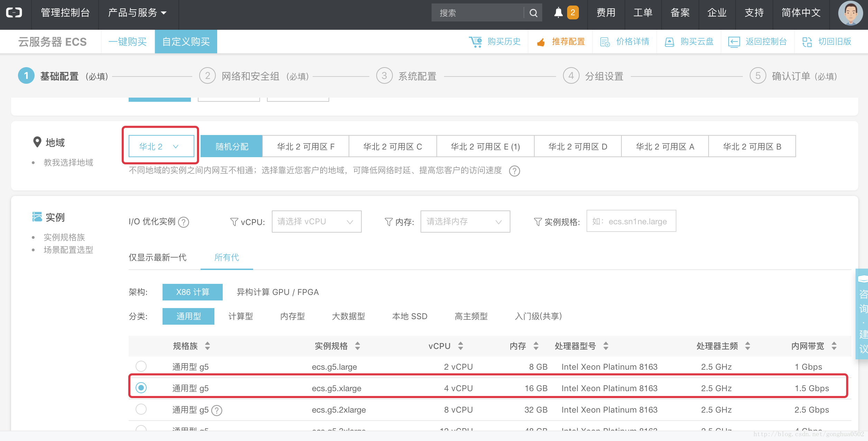Click the 价格详情 icon
The height and width of the screenshot is (441, 868).
pos(605,42)
